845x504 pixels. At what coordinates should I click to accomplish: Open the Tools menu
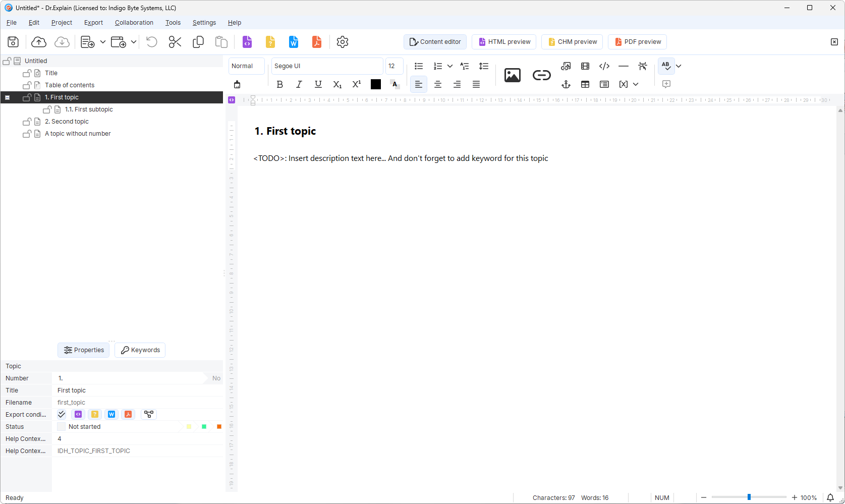173,23
